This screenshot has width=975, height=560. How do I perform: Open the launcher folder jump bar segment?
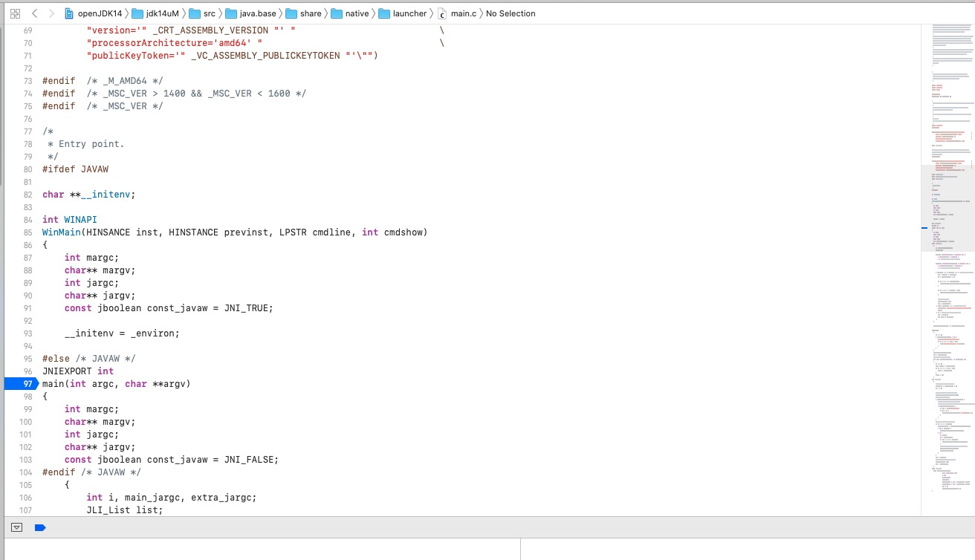[403, 13]
